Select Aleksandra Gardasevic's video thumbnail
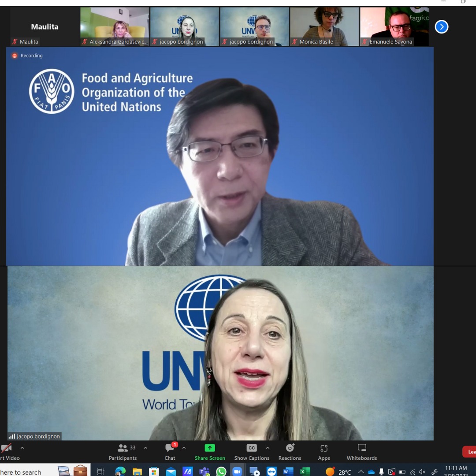Image resolution: width=476 pixels, height=476 pixels. 115,26
